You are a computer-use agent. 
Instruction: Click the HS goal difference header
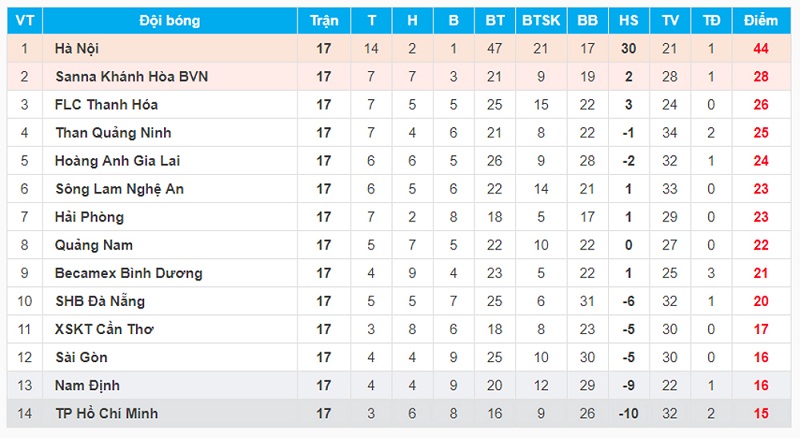coord(629,21)
